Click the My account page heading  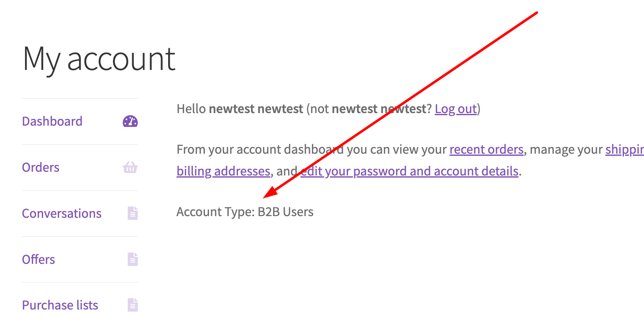click(99, 59)
